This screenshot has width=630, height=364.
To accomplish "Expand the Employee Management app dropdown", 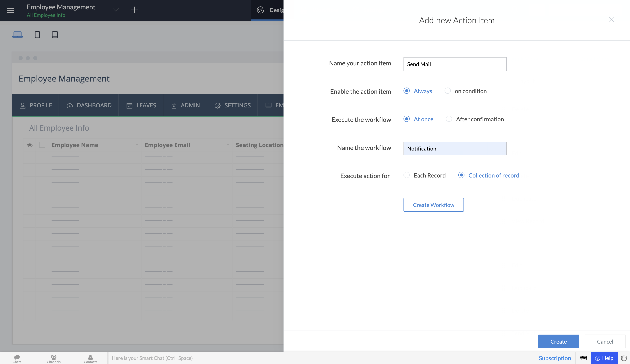I will (x=115, y=10).
